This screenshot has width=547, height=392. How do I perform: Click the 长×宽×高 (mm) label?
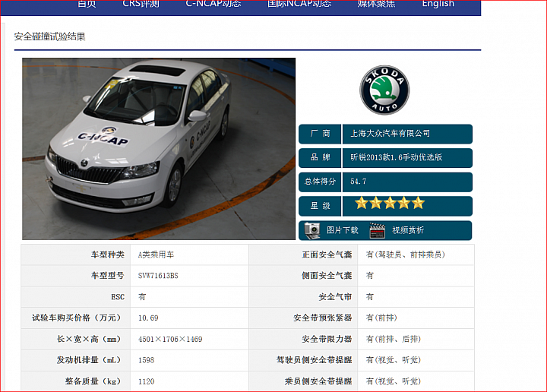(90, 340)
